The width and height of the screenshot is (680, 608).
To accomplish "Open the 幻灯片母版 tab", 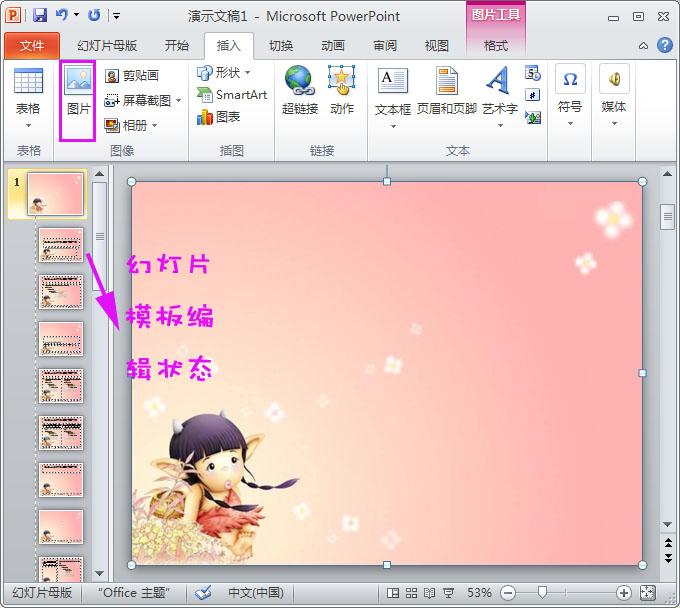I will 107,46.
